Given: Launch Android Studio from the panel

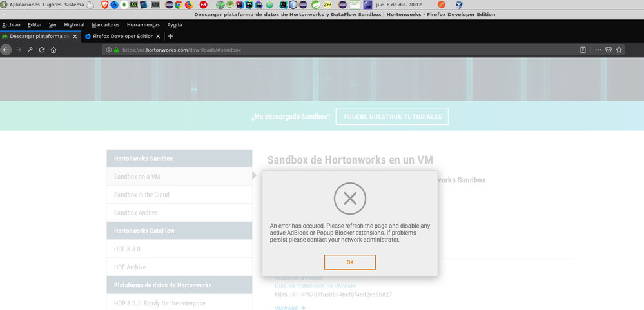Looking at the screenshot, I should point(230,5).
